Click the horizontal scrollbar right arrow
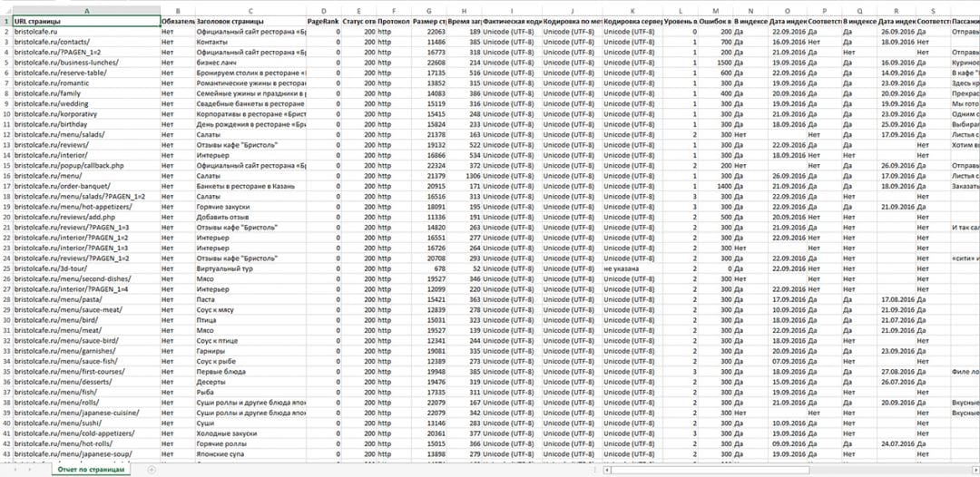The width and height of the screenshot is (980, 477). pos(975,470)
